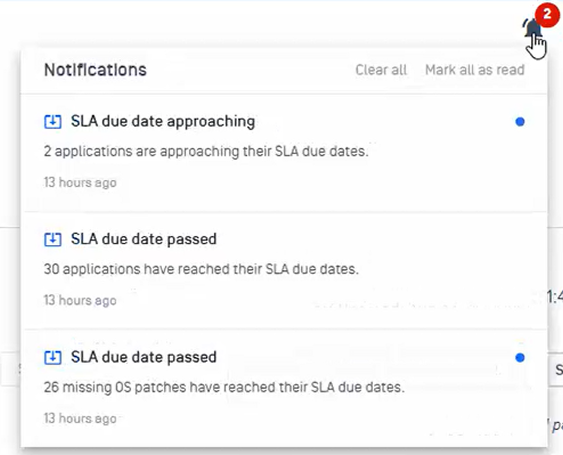The width and height of the screenshot is (563, 455).
Task: Mark all notifications as read
Action: (475, 70)
